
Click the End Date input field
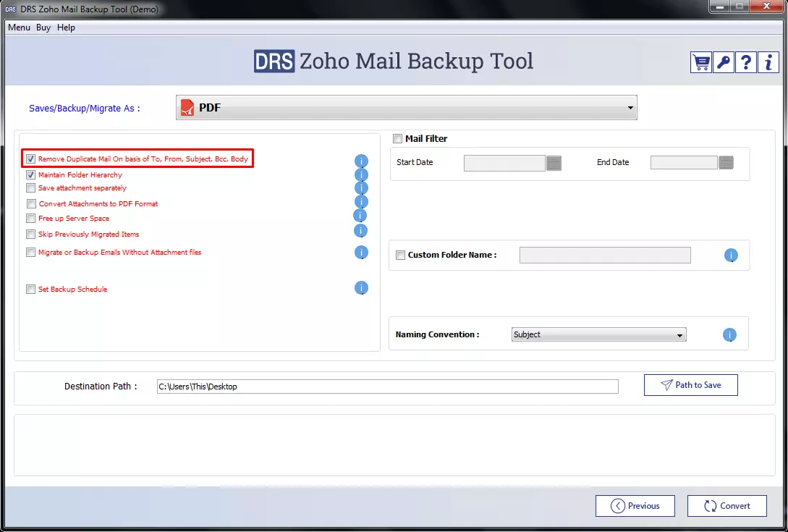point(684,162)
